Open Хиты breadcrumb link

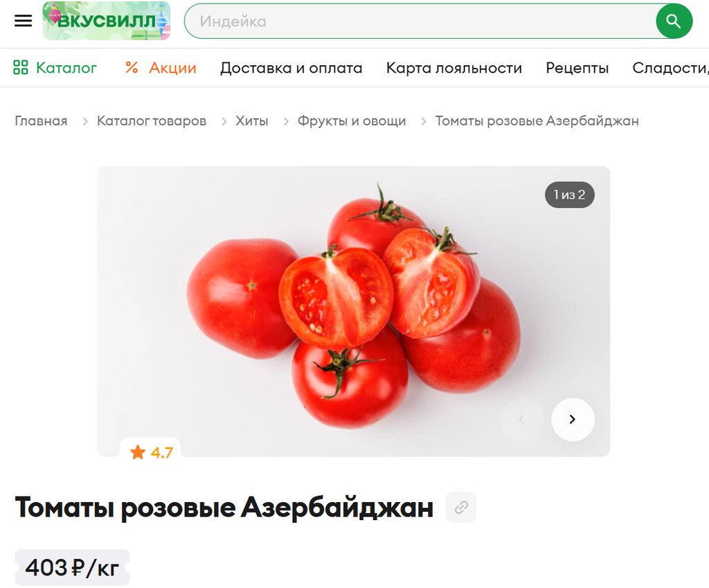pyautogui.click(x=252, y=121)
